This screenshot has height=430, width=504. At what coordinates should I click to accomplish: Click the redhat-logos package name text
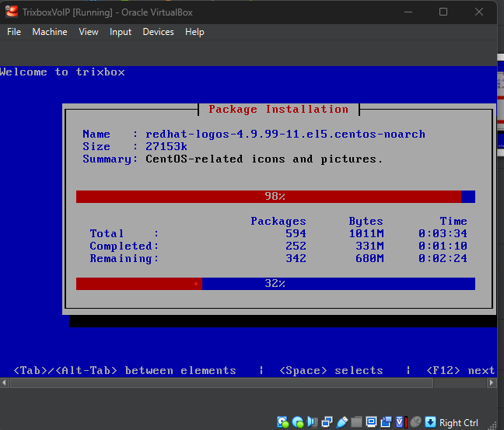click(285, 134)
